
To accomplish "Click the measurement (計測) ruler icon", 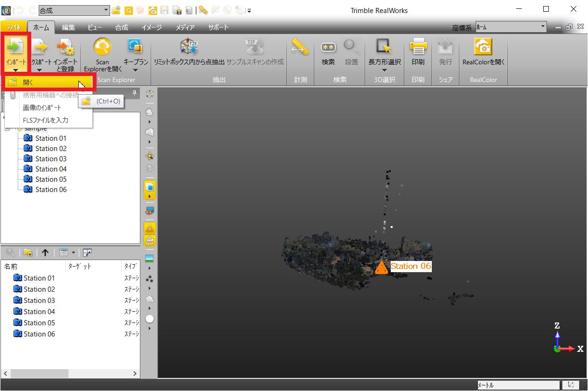I will (301, 46).
